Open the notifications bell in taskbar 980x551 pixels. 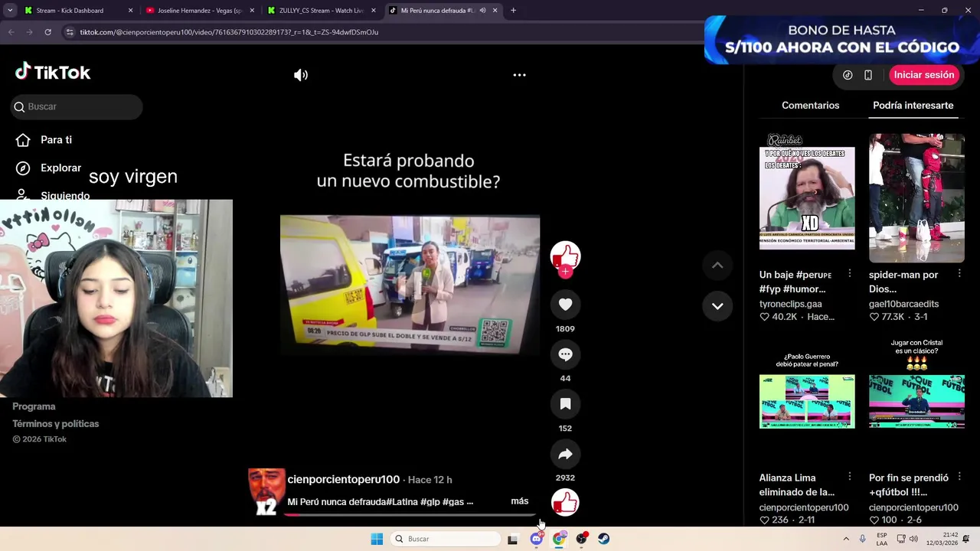pyautogui.click(x=967, y=539)
